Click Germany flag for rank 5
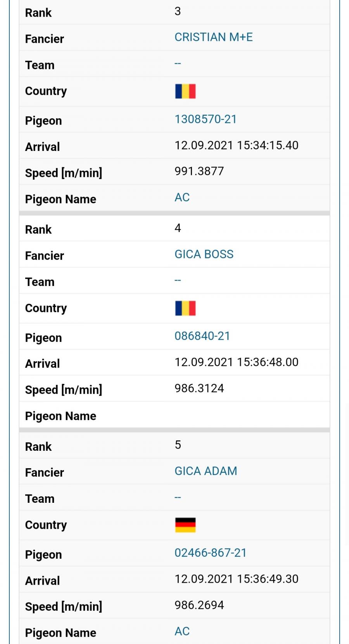 (x=185, y=525)
